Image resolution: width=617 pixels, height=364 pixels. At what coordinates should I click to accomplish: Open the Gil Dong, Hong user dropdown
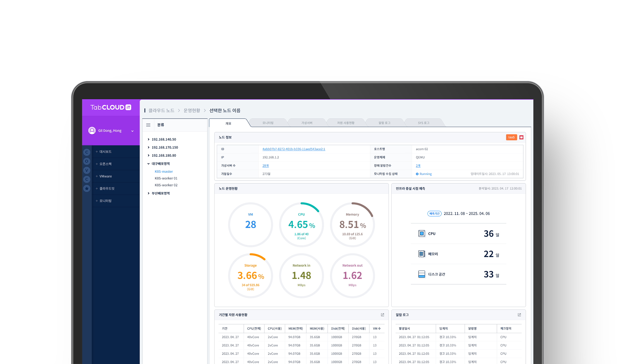pos(132,131)
